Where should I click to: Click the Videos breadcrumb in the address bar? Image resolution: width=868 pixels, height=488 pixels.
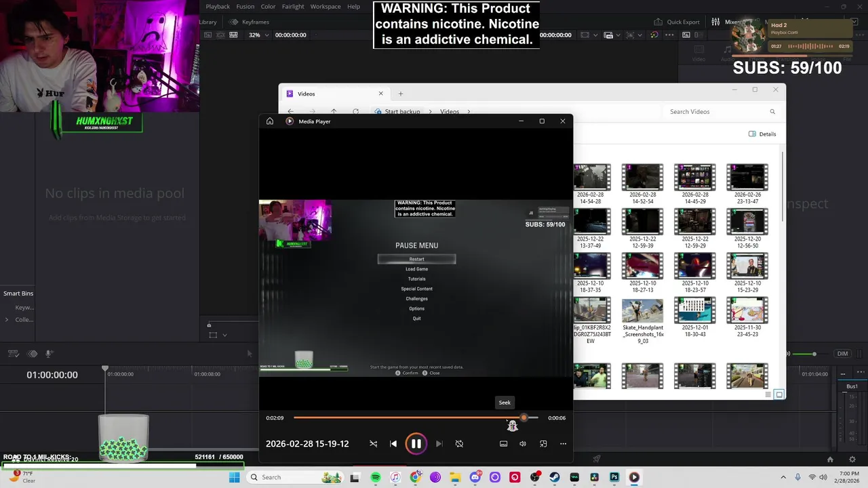click(450, 112)
